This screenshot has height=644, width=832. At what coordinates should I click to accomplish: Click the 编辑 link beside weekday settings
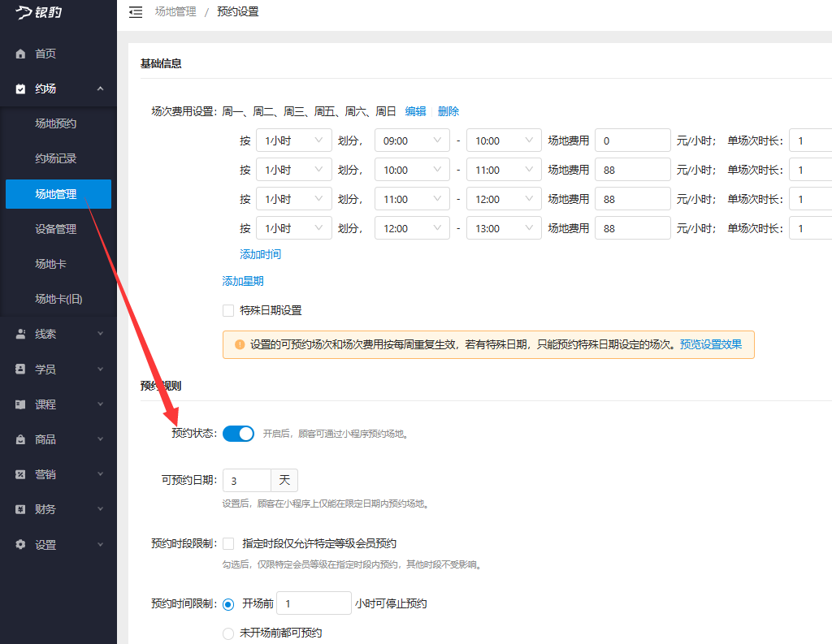[415, 111]
